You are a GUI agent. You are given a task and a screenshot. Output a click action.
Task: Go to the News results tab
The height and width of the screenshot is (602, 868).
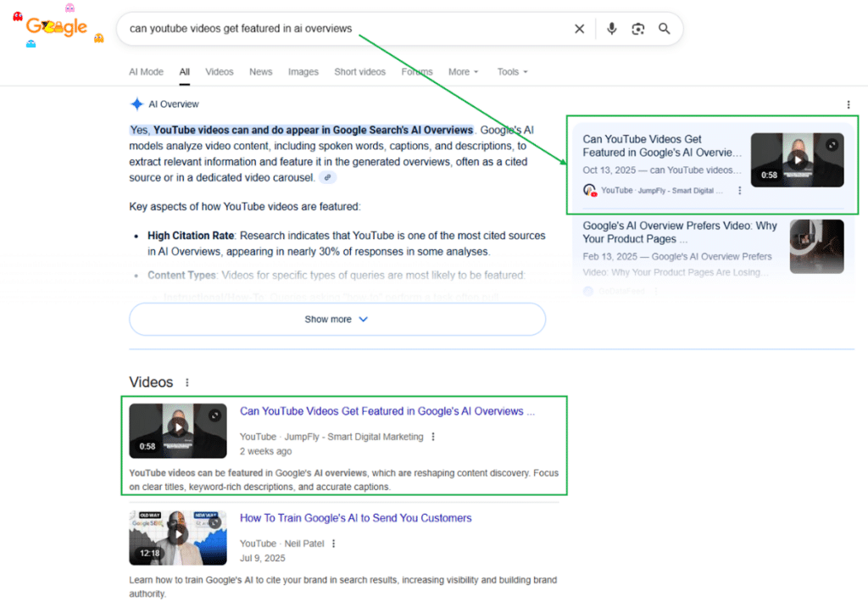[260, 72]
